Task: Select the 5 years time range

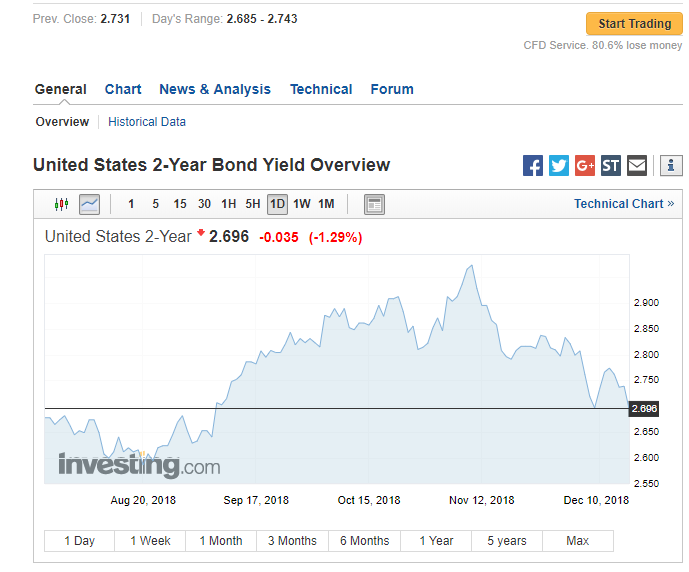Action: point(507,541)
